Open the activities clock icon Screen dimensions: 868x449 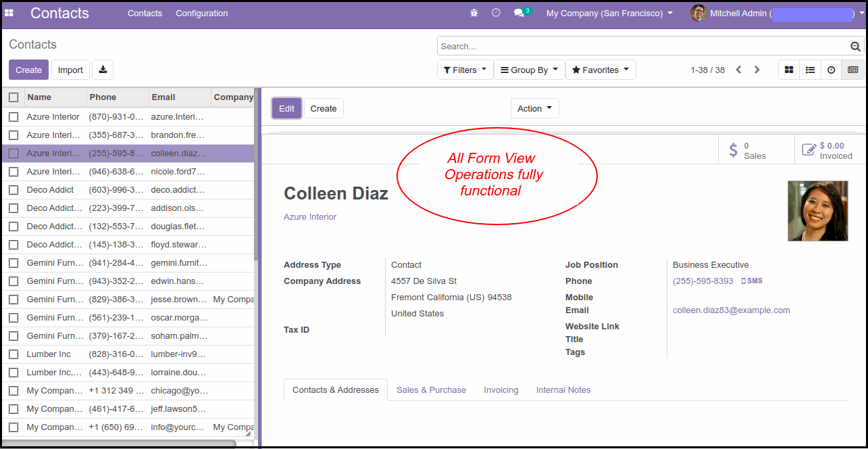pyautogui.click(x=496, y=13)
